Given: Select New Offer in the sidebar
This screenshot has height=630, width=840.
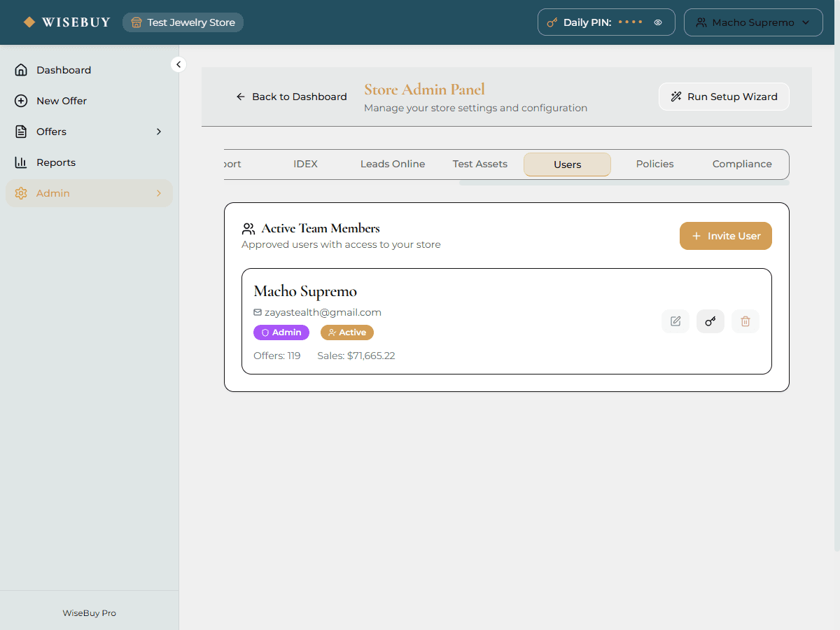Looking at the screenshot, I should coord(61,100).
